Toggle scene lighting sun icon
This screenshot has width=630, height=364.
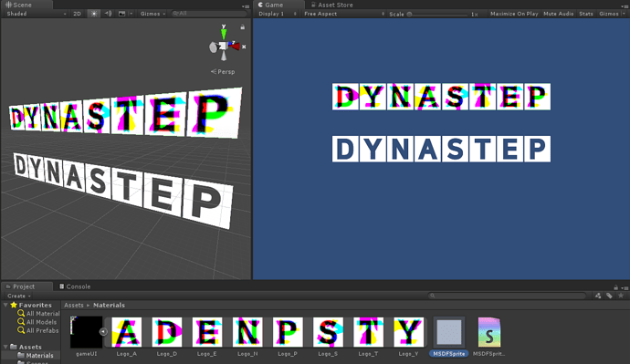coord(94,14)
